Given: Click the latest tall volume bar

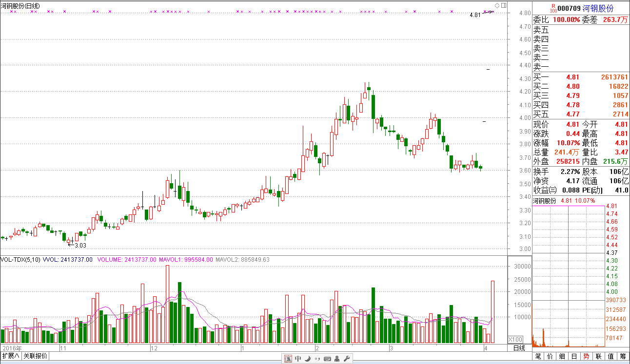Looking at the screenshot, I should [492, 312].
